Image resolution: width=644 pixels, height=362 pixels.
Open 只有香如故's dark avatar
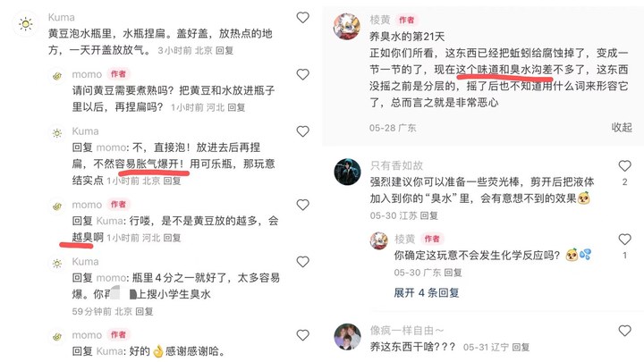coord(347,172)
